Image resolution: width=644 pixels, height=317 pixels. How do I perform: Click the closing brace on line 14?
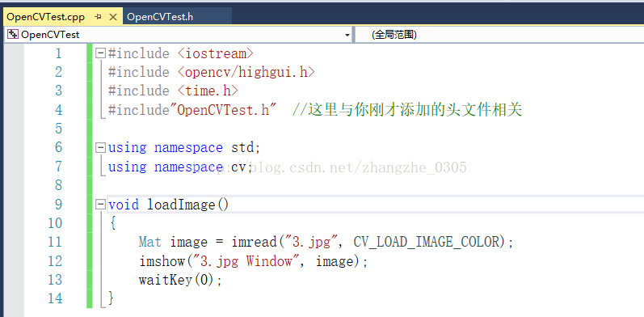(x=111, y=298)
